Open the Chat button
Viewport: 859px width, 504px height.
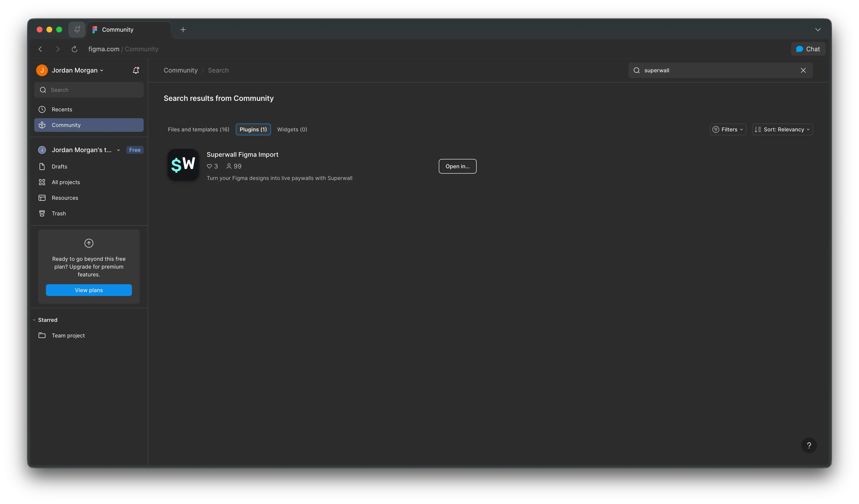pos(808,49)
